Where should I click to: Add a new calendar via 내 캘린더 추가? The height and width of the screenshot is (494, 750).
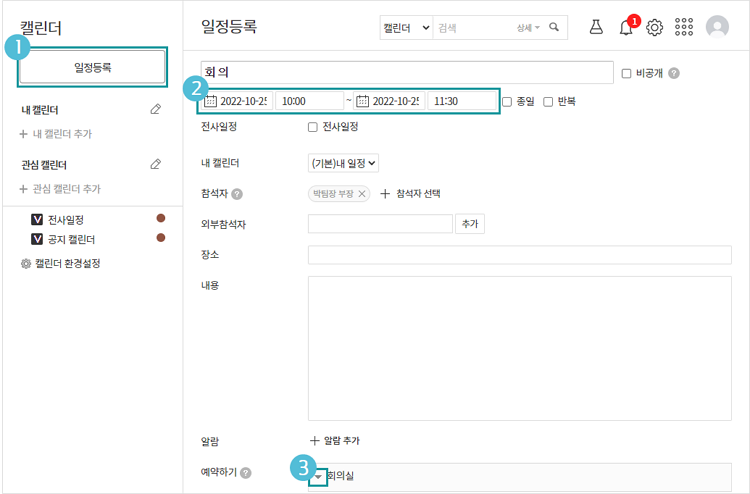56,134
